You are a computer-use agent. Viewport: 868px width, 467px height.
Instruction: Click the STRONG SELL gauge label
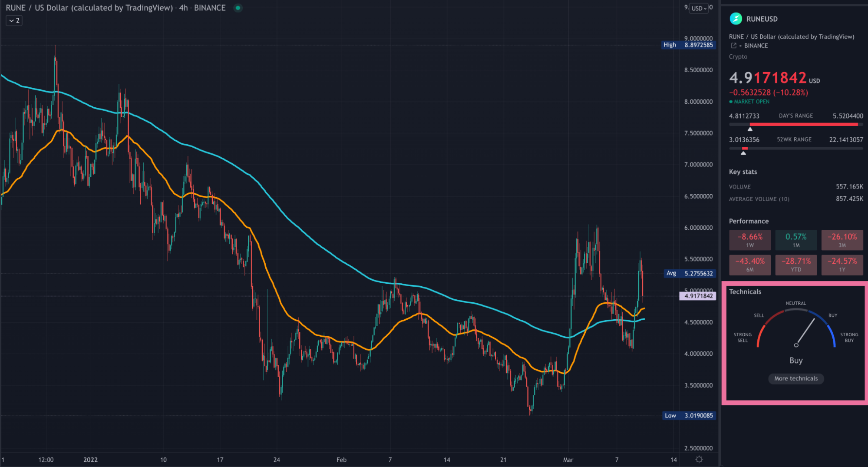pyautogui.click(x=743, y=338)
